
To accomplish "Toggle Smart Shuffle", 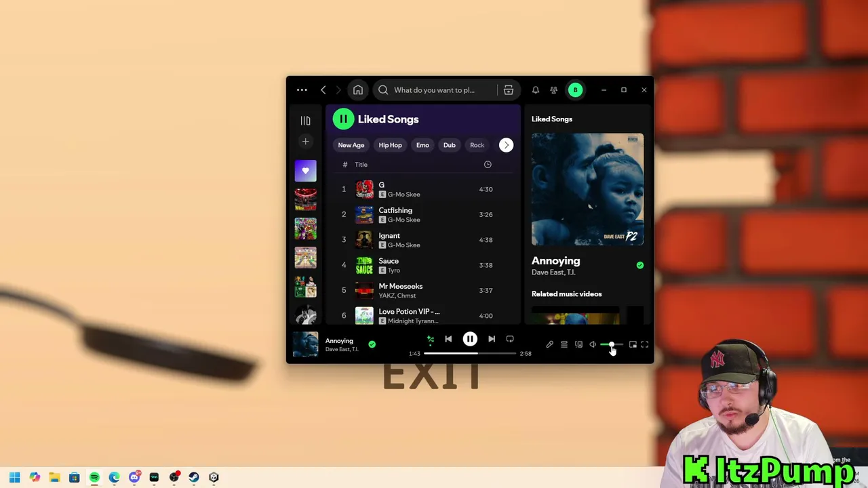I will [430, 340].
